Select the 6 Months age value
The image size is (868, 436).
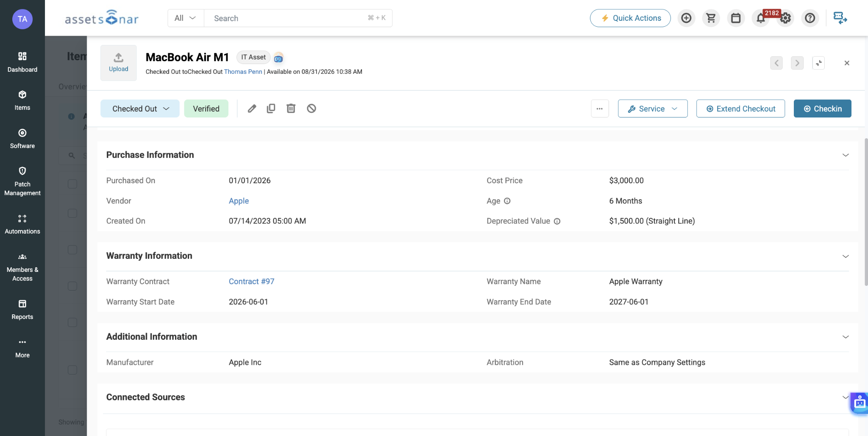click(626, 201)
